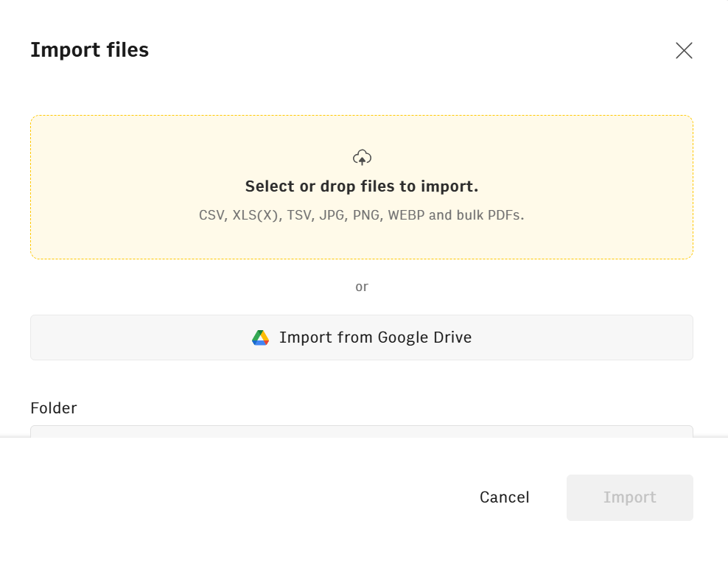Expand the folder picker below the Folder label
This screenshot has height=563, width=728.
click(x=362, y=435)
